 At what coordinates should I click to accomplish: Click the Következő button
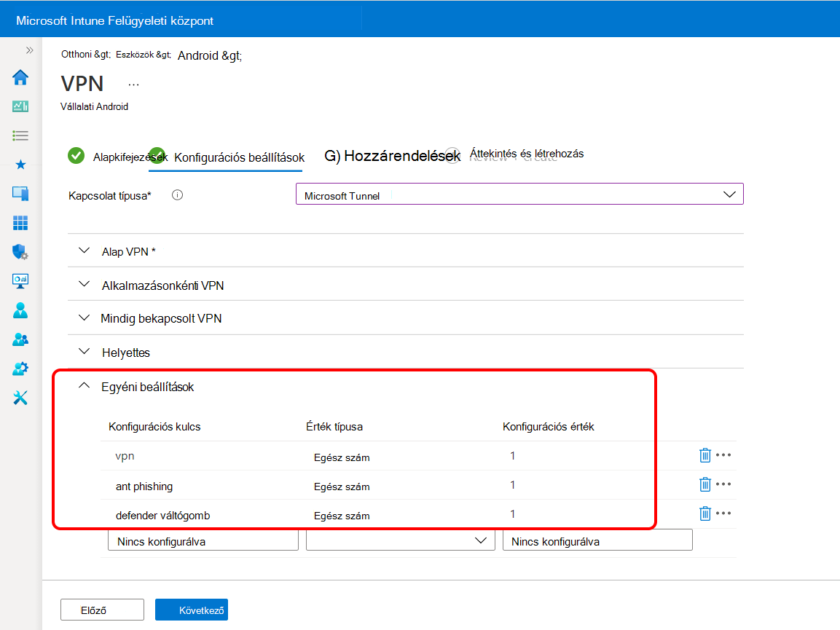point(192,610)
